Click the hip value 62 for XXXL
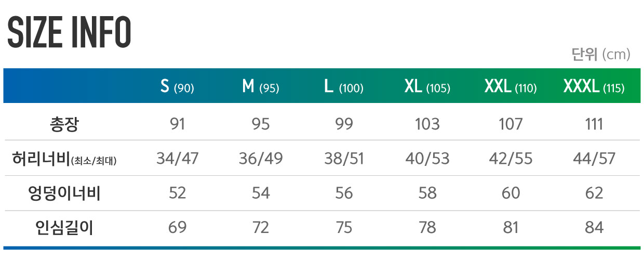 click(x=594, y=193)
